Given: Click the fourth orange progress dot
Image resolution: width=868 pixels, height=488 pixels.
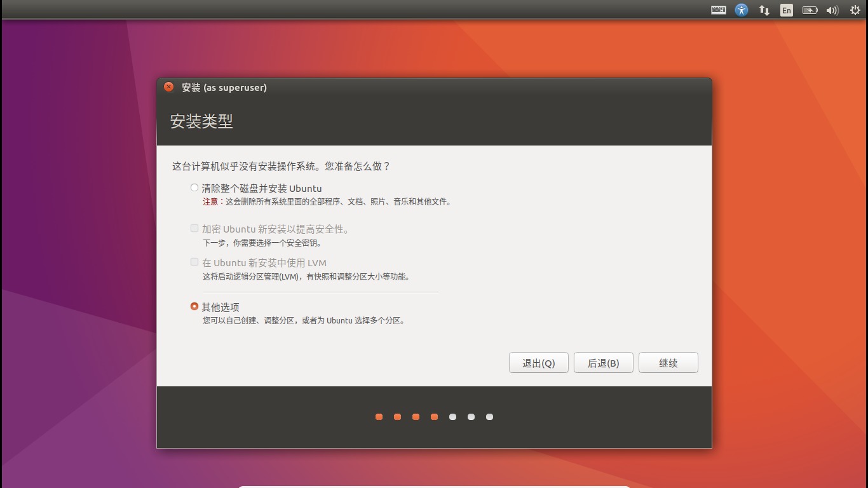Looking at the screenshot, I should click(434, 417).
